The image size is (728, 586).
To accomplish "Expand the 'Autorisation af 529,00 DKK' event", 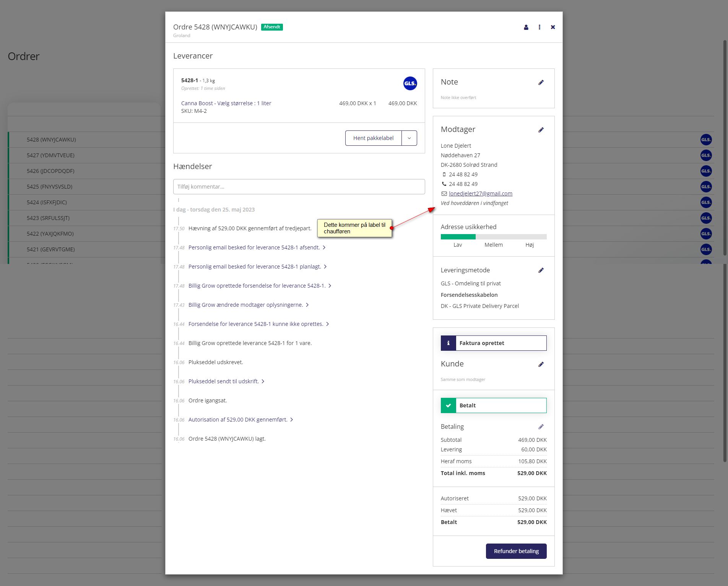I will [292, 420].
